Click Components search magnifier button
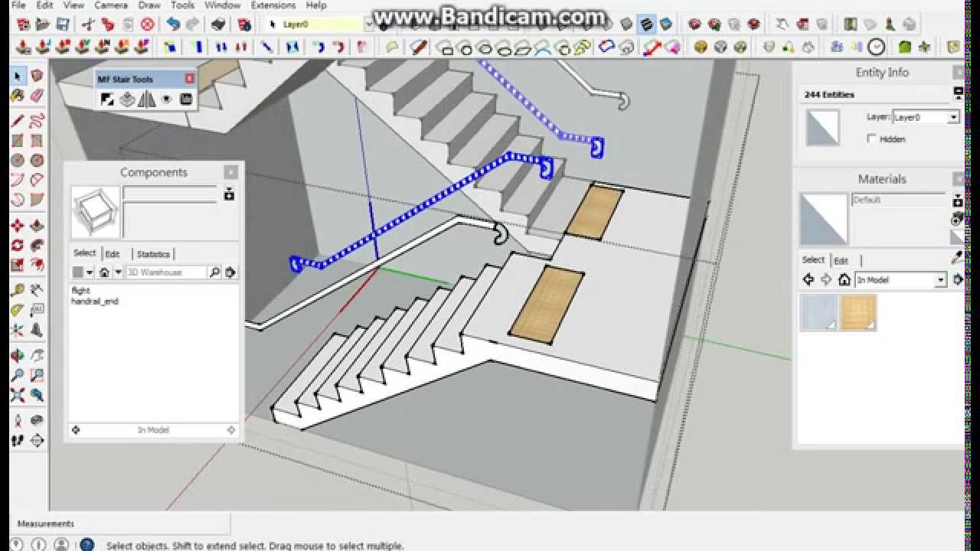The height and width of the screenshot is (551, 980). click(x=215, y=272)
